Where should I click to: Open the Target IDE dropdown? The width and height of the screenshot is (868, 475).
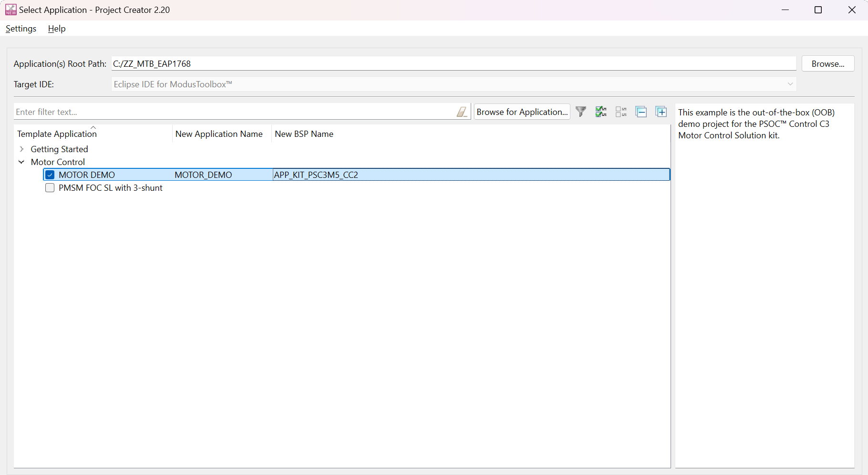click(x=454, y=84)
